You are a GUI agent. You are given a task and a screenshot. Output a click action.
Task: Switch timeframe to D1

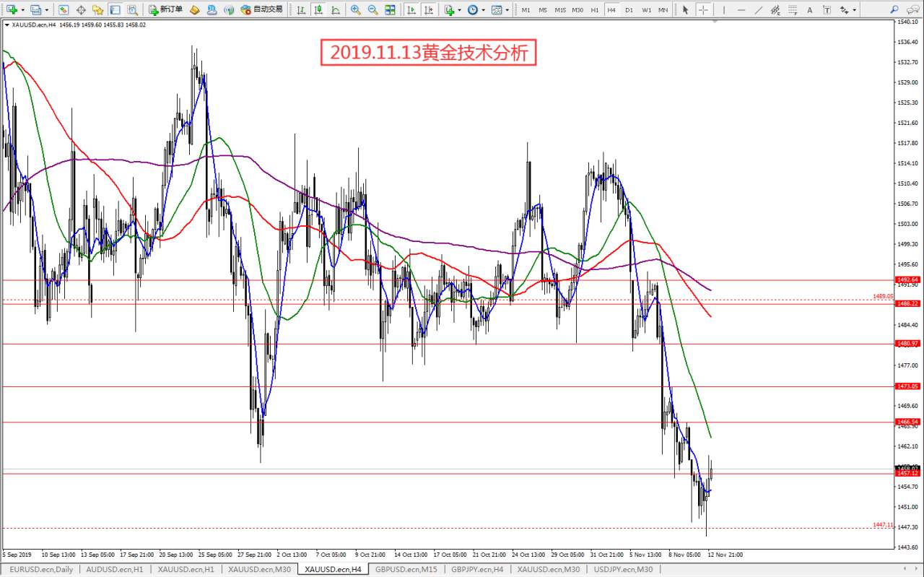[629, 9]
